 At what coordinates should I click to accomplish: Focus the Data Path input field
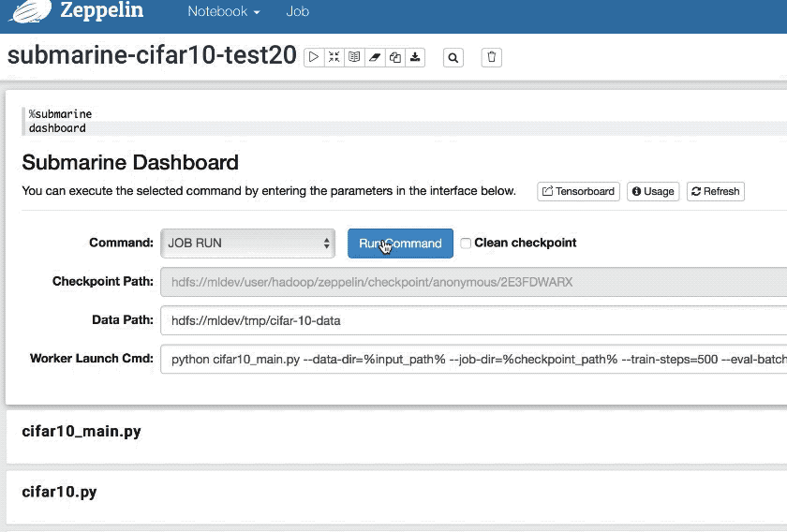coord(474,320)
